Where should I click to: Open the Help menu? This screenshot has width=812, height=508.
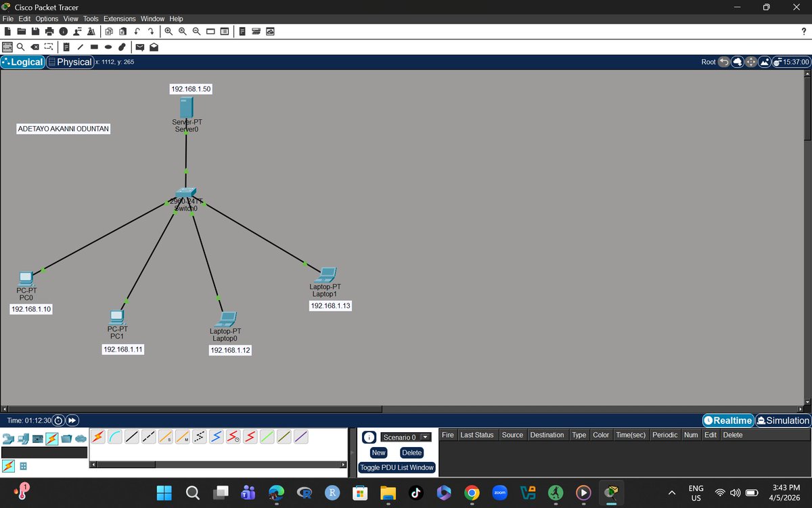click(176, 18)
